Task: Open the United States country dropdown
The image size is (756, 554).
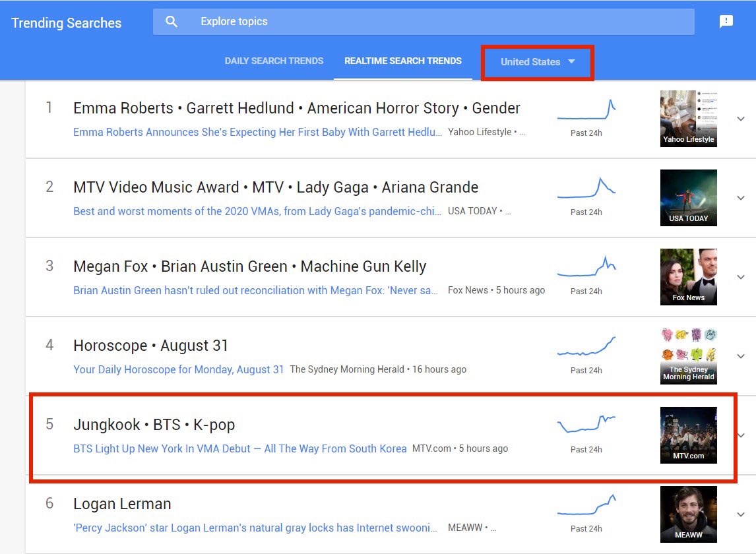Action: coord(538,62)
